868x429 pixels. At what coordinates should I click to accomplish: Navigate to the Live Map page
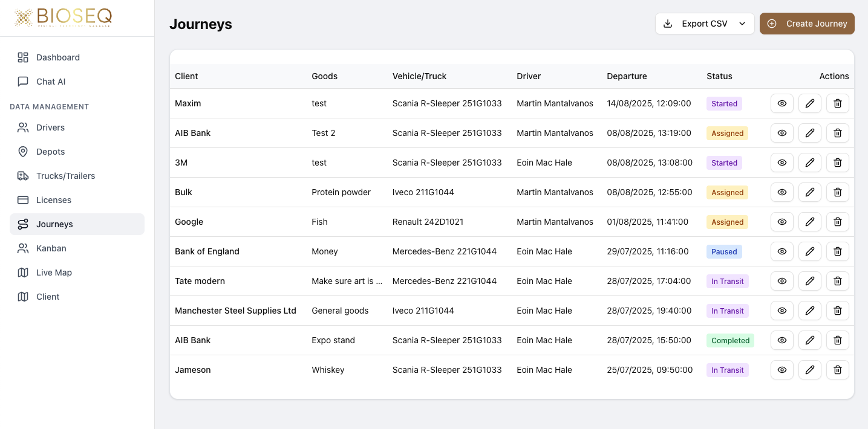click(54, 273)
